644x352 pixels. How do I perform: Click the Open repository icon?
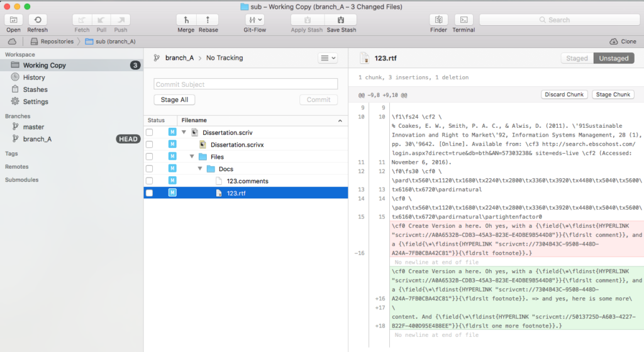pyautogui.click(x=13, y=20)
